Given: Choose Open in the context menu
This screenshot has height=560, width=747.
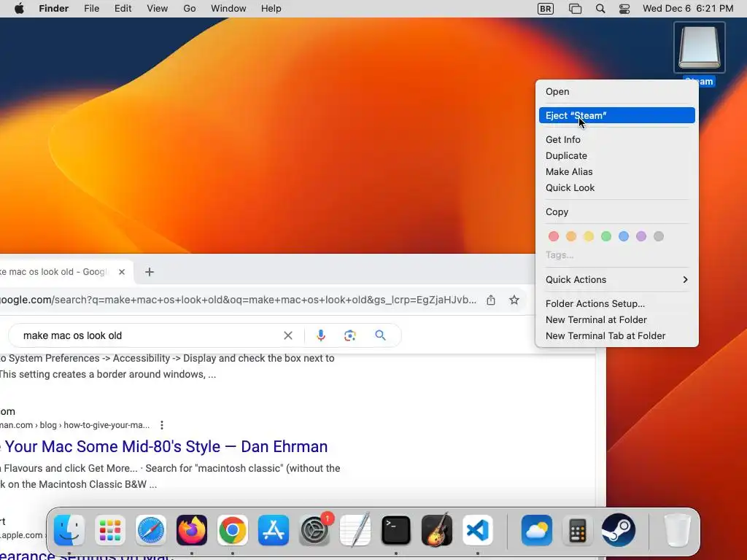Looking at the screenshot, I should [617, 91].
